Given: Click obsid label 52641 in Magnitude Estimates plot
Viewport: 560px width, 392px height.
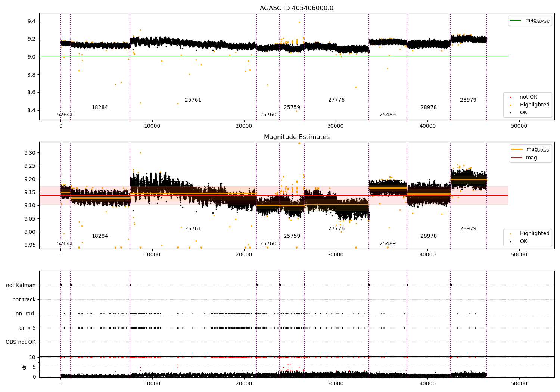Looking at the screenshot, I should [65, 244].
